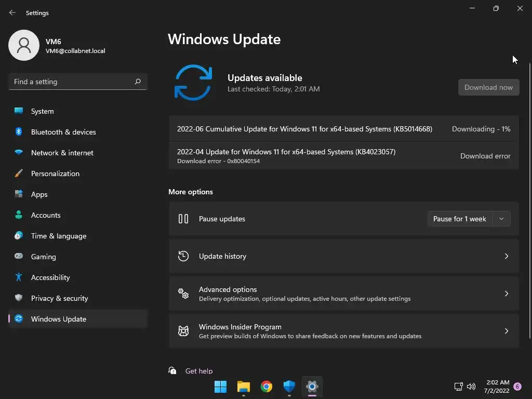Open Bluetooth & devices settings
The height and width of the screenshot is (399, 532).
coord(78,132)
